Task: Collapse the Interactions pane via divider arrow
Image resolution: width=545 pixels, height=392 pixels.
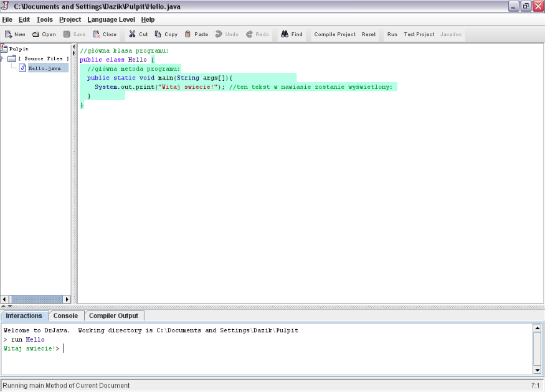Action: pos(9,306)
